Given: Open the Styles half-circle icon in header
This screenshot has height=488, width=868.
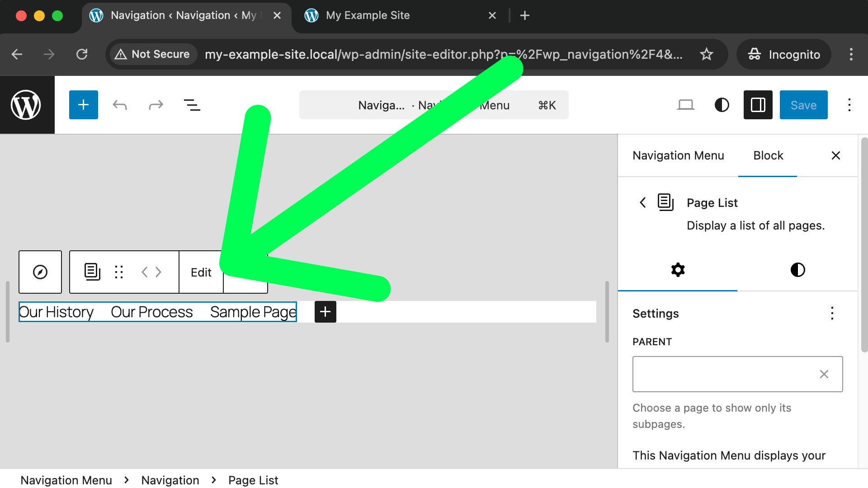Looking at the screenshot, I should (x=722, y=105).
